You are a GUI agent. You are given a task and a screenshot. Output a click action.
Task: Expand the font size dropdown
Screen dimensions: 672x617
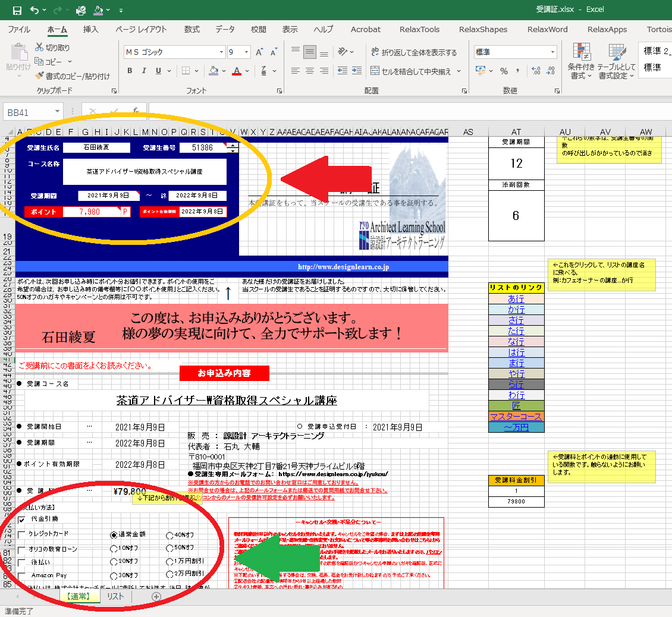(x=246, y=52)
